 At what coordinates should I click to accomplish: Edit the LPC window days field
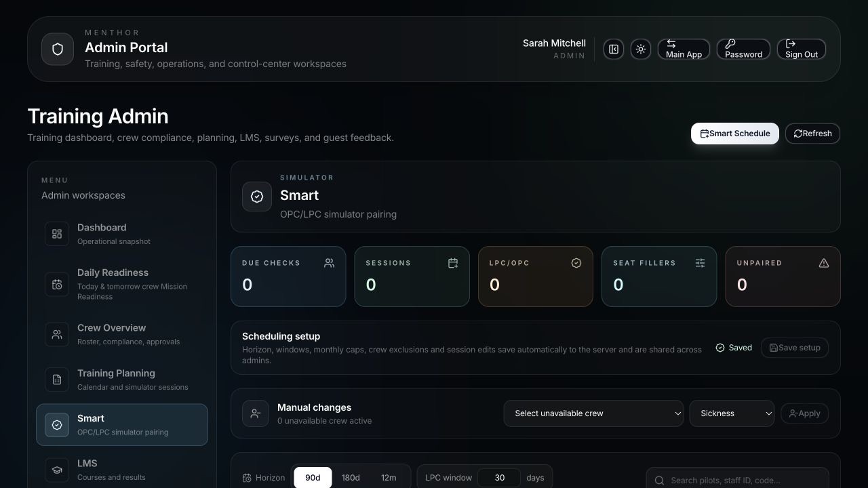(x=499, y=478)
